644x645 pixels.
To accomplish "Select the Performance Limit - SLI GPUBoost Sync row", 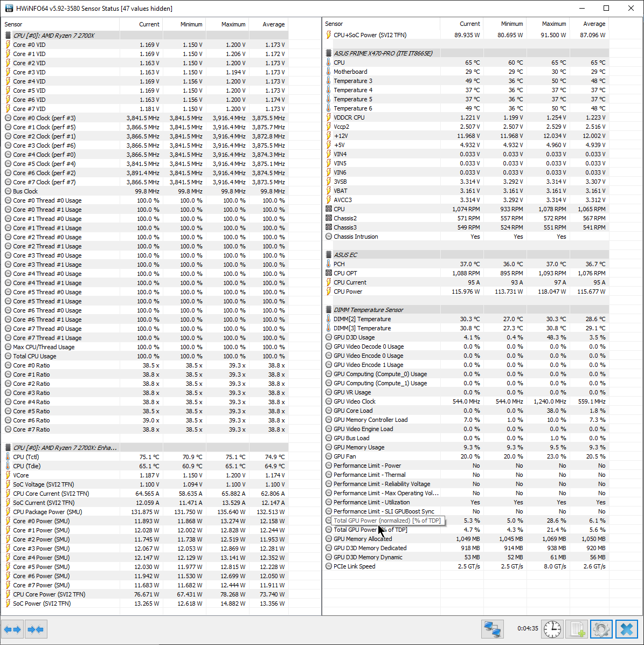I will point(466,511).
